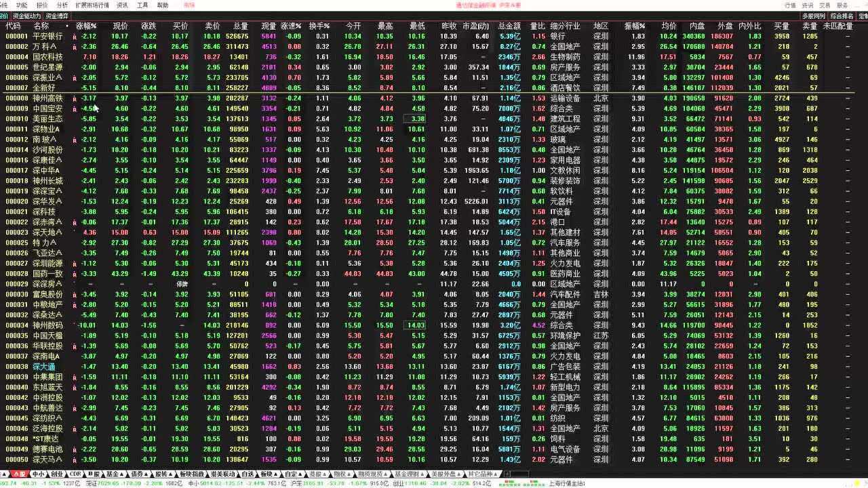Select stock row 深天马A
This screenshot has width=868, height=488.
(434, 460)
